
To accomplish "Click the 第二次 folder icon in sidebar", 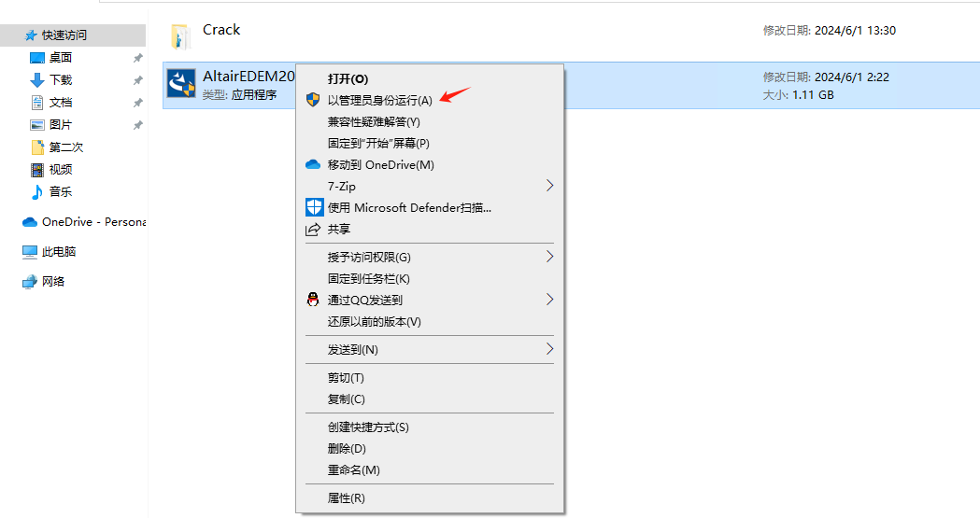I will (37, 147).
